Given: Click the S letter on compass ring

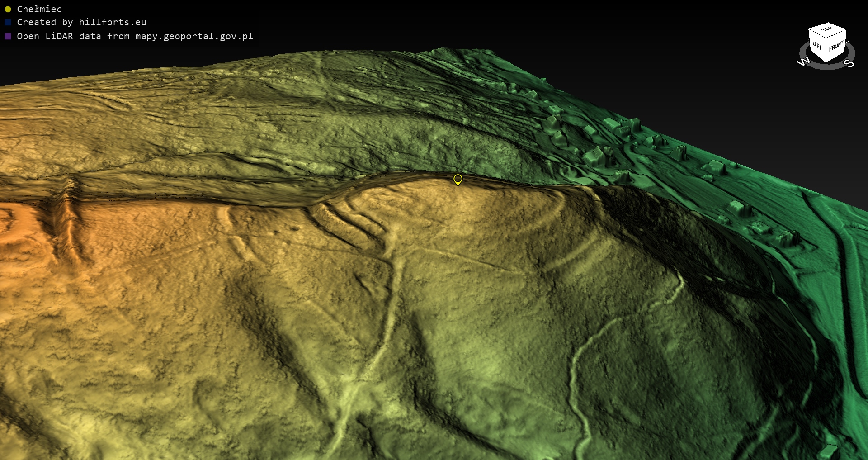Looking at the screenshot, I should [849, 63].
